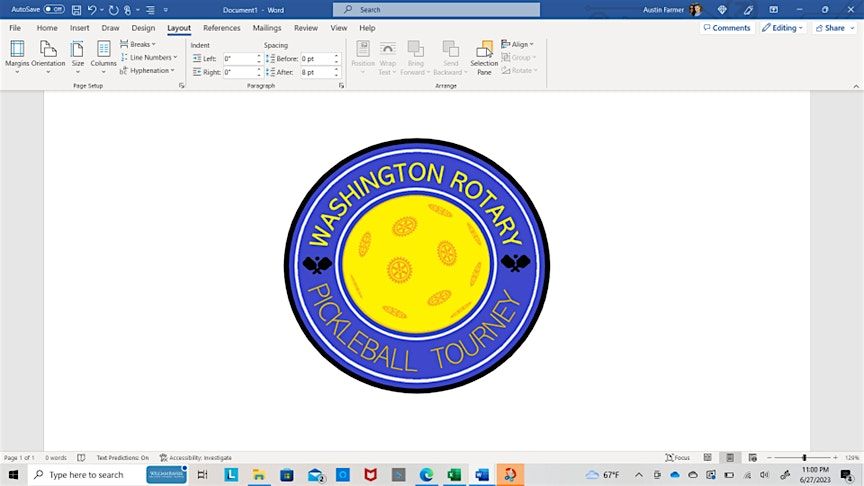The height and width of the screenshot is (486, 864).
Task: Collapse the ribbon with the chevron
Action: (856, 86)
